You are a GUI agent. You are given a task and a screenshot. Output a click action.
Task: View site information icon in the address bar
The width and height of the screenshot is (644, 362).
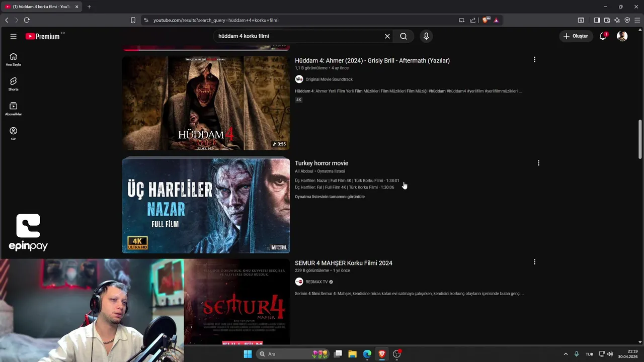click(x=146, y=20)
